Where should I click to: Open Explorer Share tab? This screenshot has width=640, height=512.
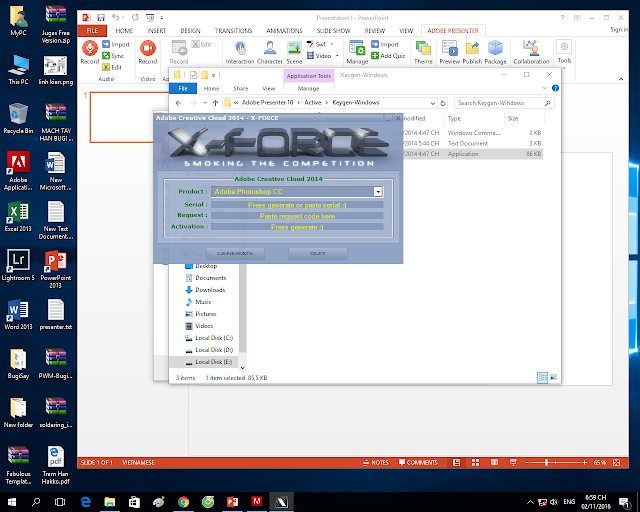241,89
